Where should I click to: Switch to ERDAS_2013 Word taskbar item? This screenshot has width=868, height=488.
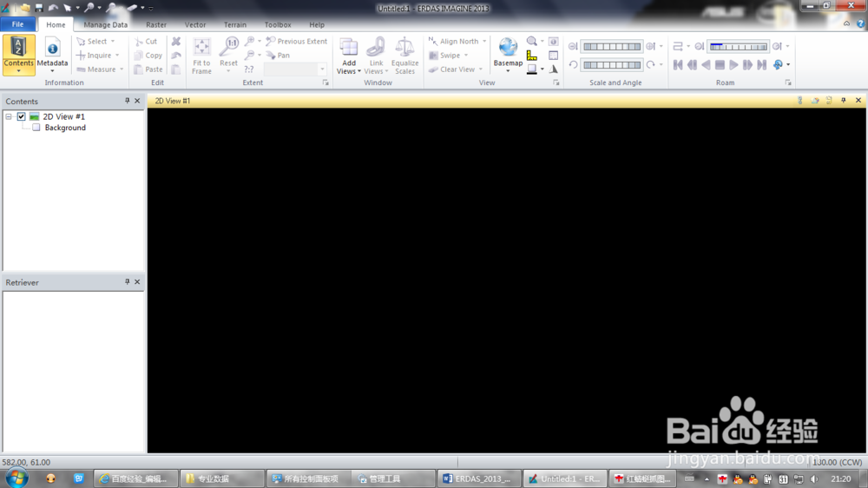(x=479, y=478)
